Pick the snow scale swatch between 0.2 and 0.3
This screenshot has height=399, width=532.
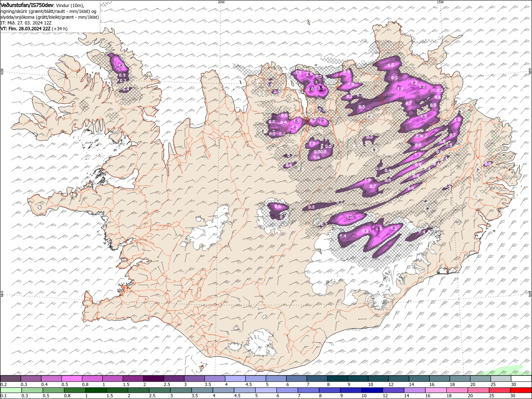click(x=10, y=379)
